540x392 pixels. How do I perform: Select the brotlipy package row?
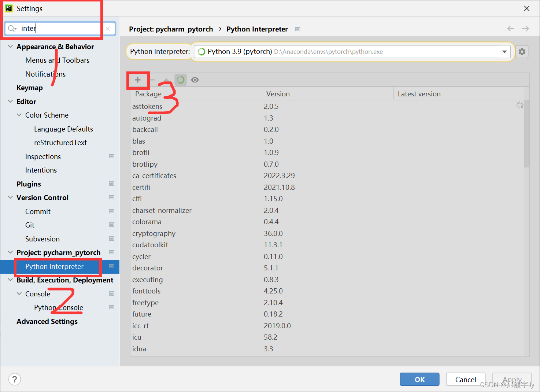pos(327,164)
